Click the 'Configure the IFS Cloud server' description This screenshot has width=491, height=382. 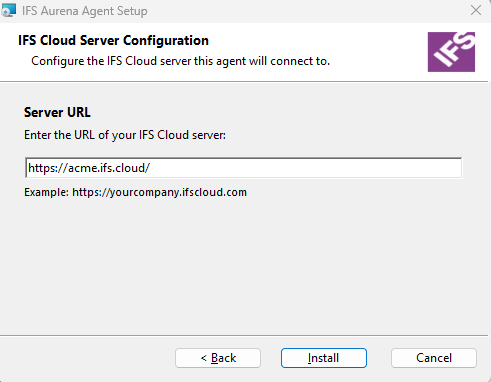[180, 61]
